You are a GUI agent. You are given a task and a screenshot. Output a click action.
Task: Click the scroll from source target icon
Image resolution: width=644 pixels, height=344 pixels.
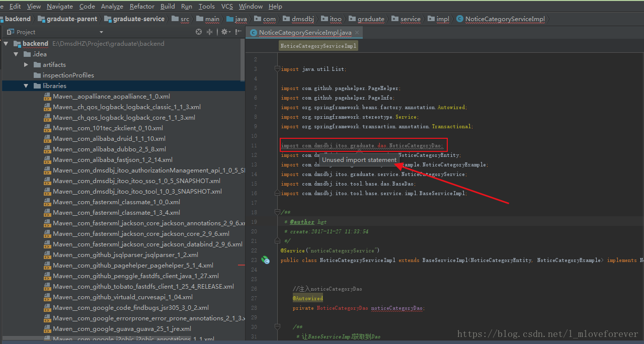pyautogui.click(x=198, y=32)
